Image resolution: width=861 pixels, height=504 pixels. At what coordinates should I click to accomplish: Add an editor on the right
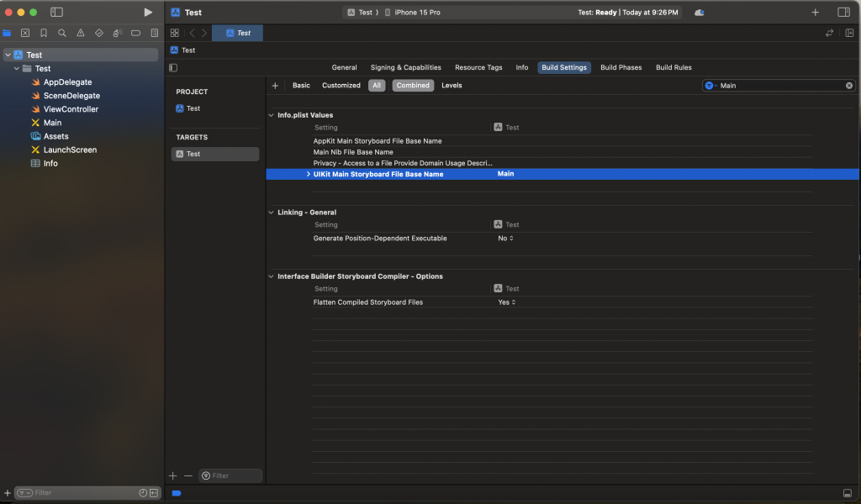[x=849, y=33]
